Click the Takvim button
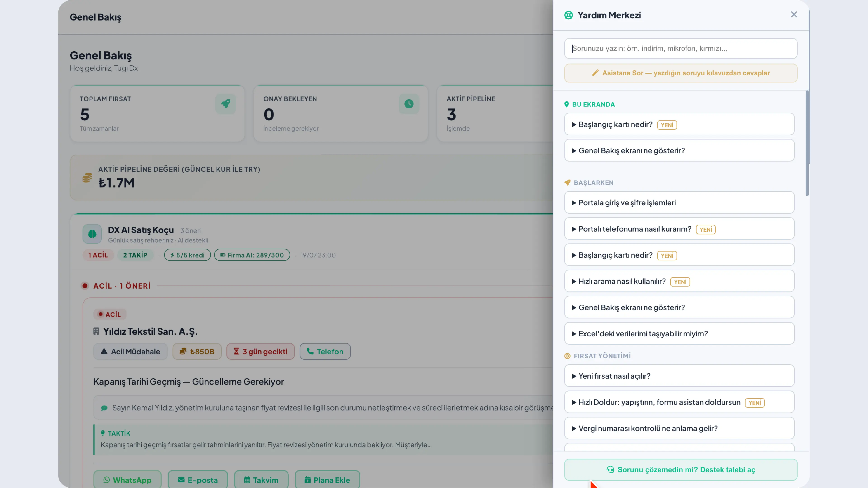Screen dimensions: 868x488 tap(261, 480)
